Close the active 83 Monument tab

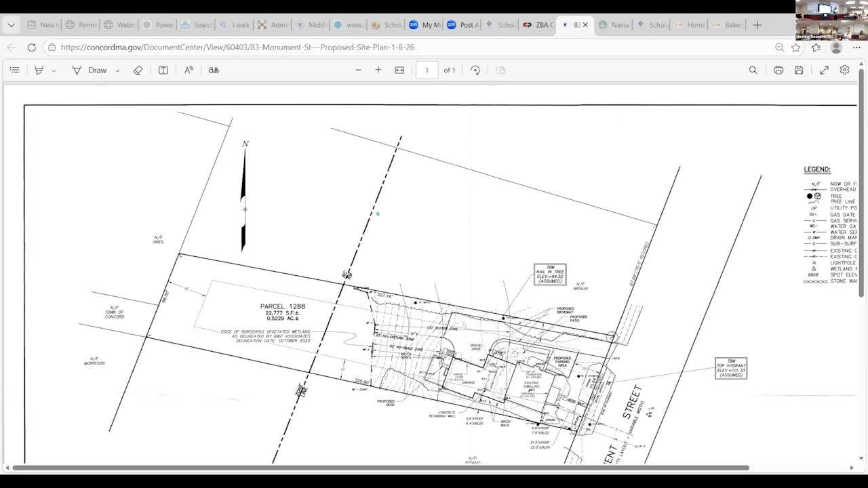pos(585,25)
